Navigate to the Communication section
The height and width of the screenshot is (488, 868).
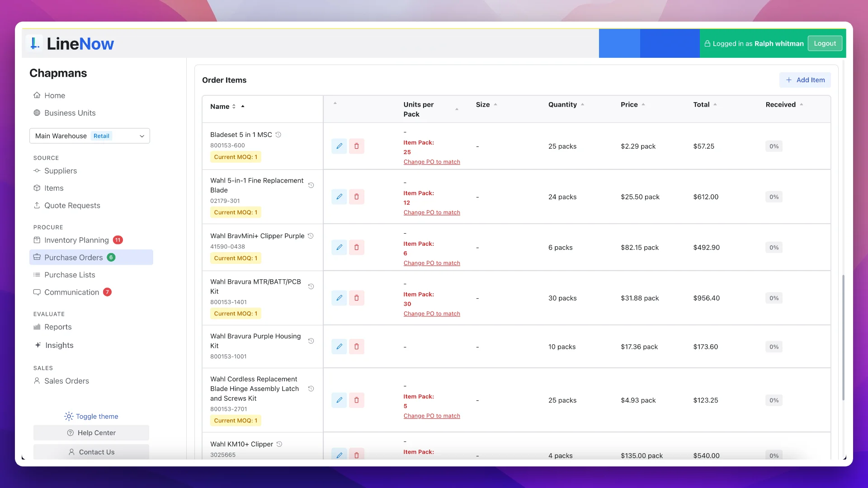[x=71, y=292]
